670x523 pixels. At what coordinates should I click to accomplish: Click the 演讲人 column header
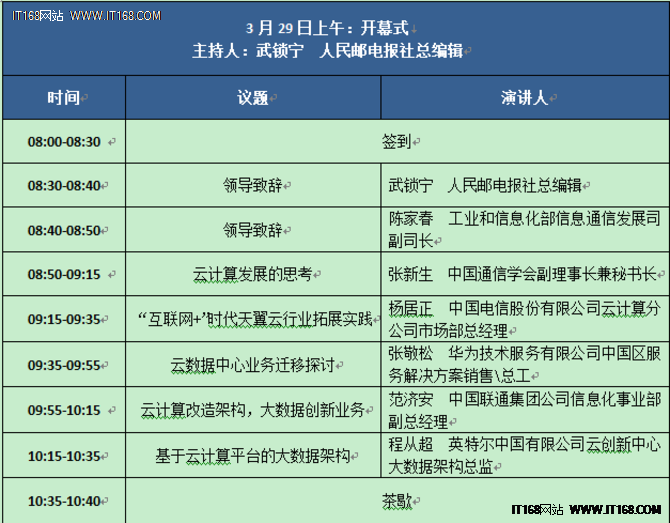[x=523, y=98]
